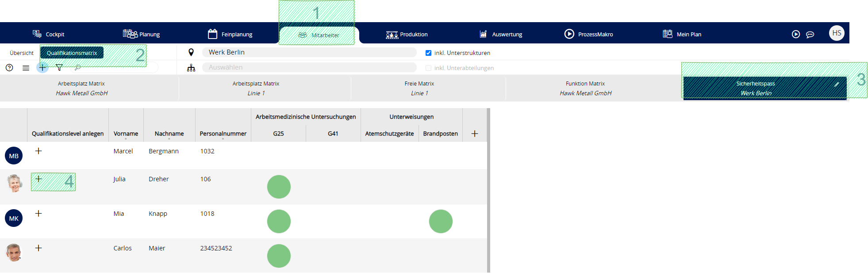Uncheck inkl. Unterstrukturen checkbox
This screenshot has width=868, height=273.
coord(428,53)
